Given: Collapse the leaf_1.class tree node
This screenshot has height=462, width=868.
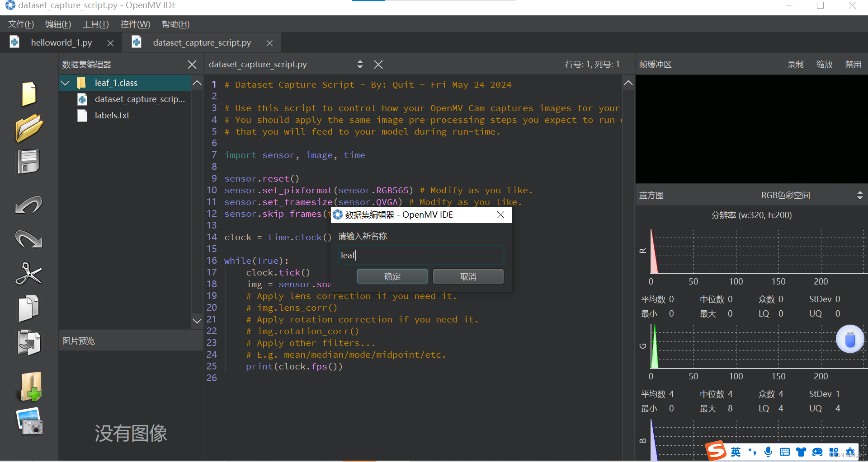Looking at the screenshot, I should coord(66,83).
